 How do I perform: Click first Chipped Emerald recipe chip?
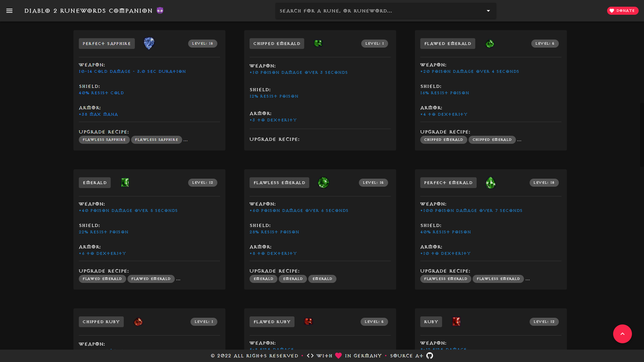click(x=443, y=140)
